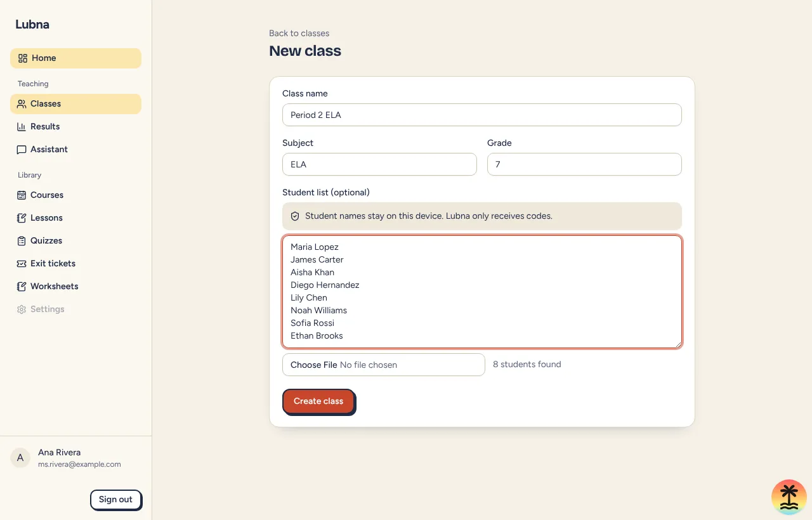The width and height of the screenshot is (812, 520).
Task: Click the Create class button
Action: (x=318, y=401)
